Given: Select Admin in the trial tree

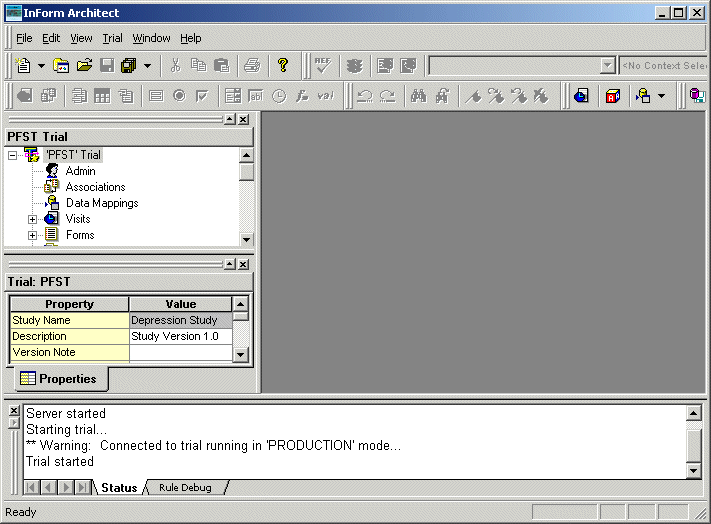Looking at the screenshot, I should 80,171.
